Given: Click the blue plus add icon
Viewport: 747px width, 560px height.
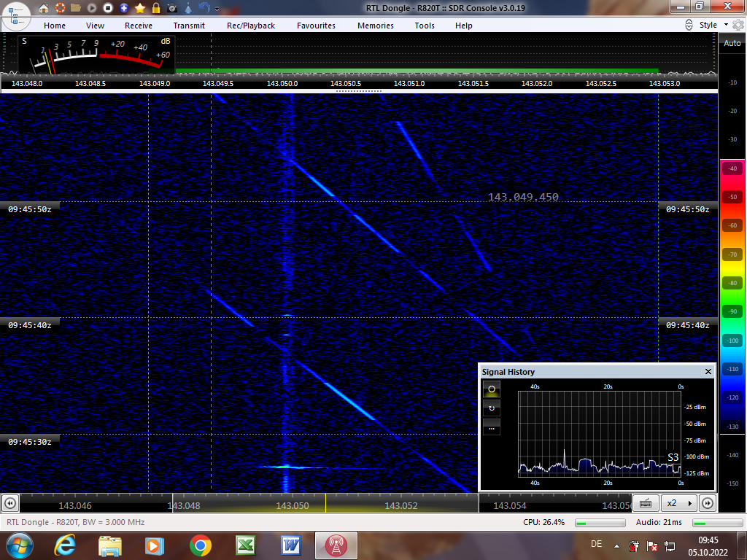Looking at the screenshot, I should tap(124, 8).
